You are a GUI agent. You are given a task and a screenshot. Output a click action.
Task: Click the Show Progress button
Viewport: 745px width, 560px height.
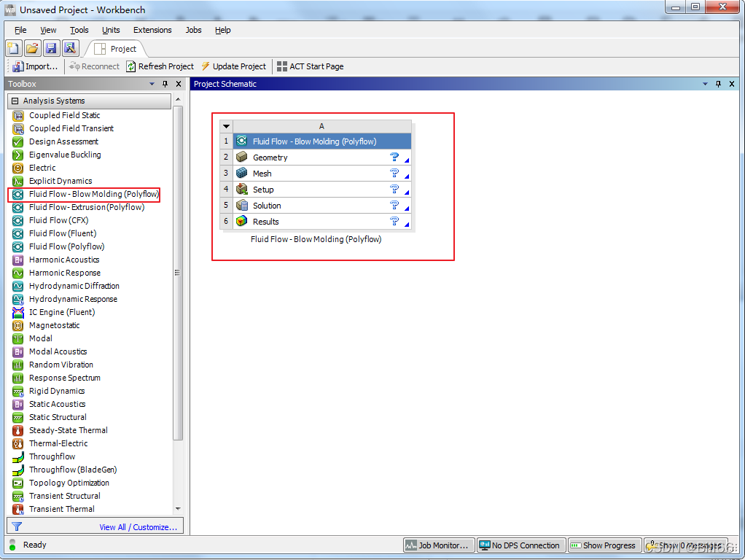pos(604,545)
